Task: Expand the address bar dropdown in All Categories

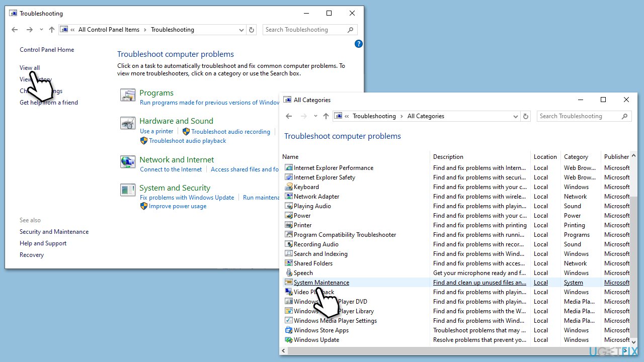Action: 516,116
